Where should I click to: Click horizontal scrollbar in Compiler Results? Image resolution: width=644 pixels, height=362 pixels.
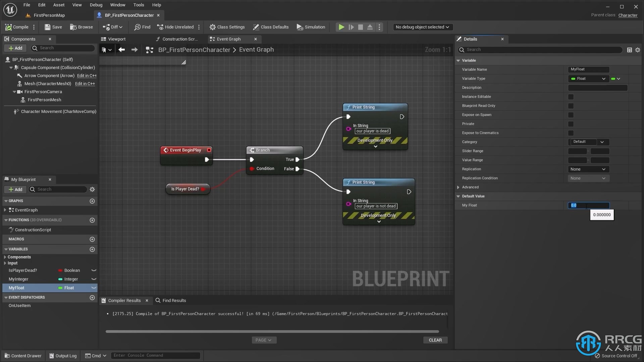coord(272,331)
